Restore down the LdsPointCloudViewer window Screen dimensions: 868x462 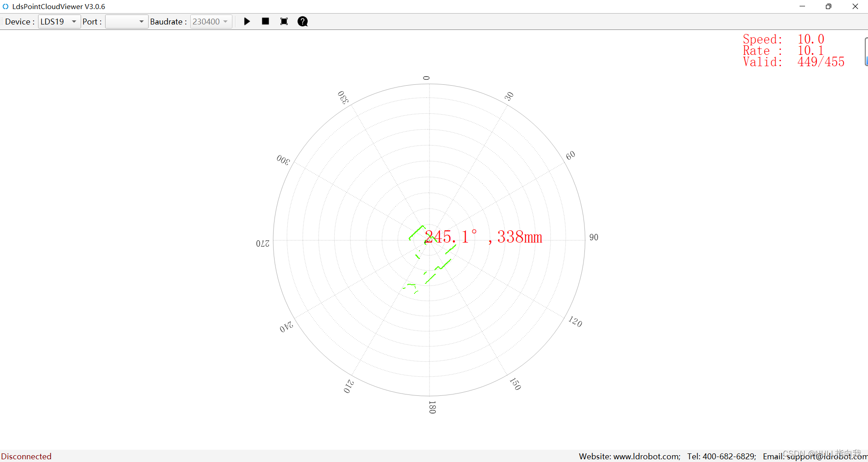(x=829, y=6)
